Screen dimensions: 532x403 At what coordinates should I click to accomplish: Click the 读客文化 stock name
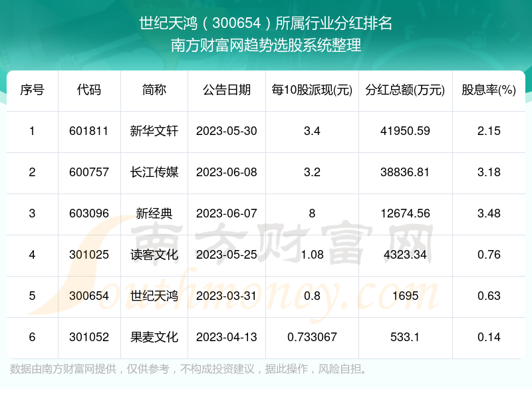pyautogui.click(x=154, y=255)
